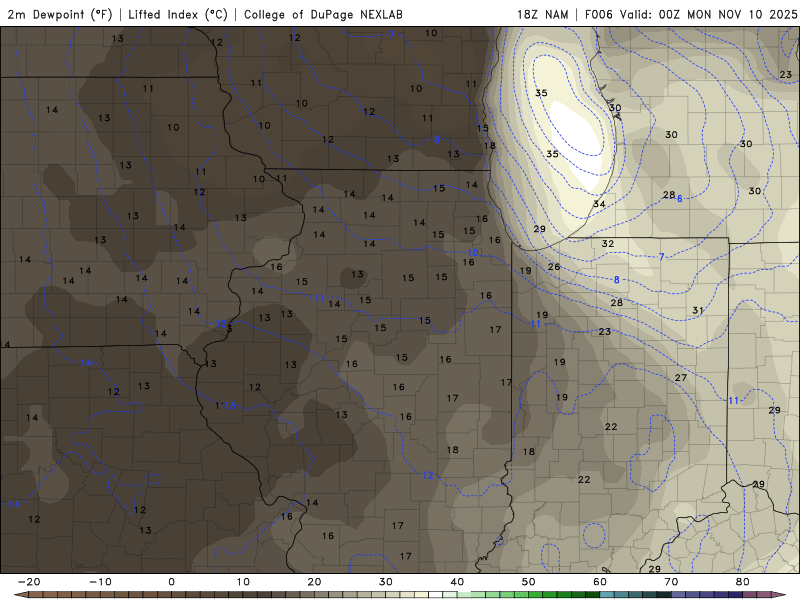Click the 'Valid: 00Z MON NOV 10 2025' text
The width and height of the screenshot is (800, 600).
(x=708, y=15)
